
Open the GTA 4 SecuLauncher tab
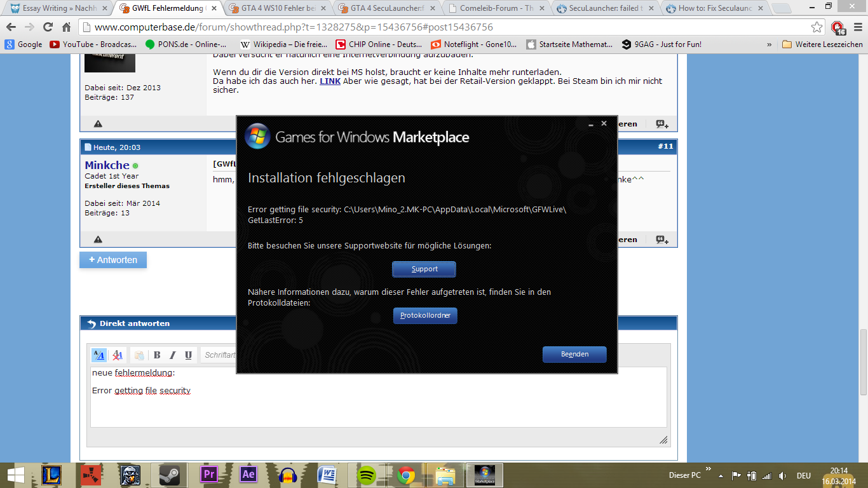[x=387, y=9]
